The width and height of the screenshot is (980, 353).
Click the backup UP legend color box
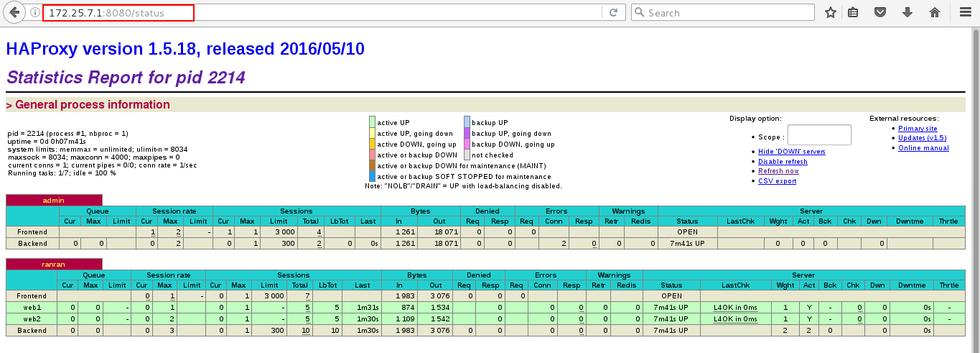click(467, 122)
